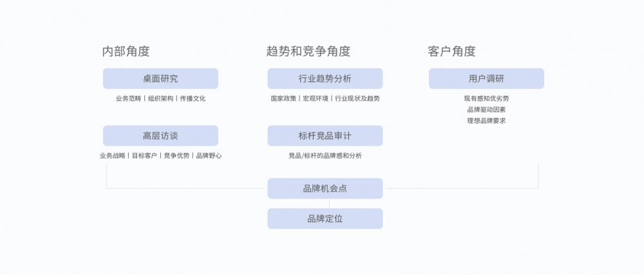644x275 pixels.
Task: Click the 品牌驱动因素 text
Action: point(486,109)
